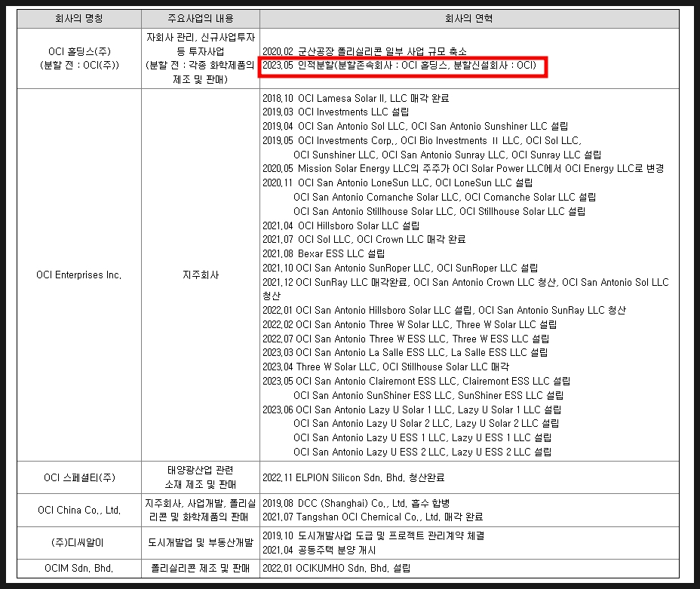700x589 pixels.
Task: Select '2022.01 OCI San Antonio Hillsboro Solar' line
Action: (x=444, y=310)
